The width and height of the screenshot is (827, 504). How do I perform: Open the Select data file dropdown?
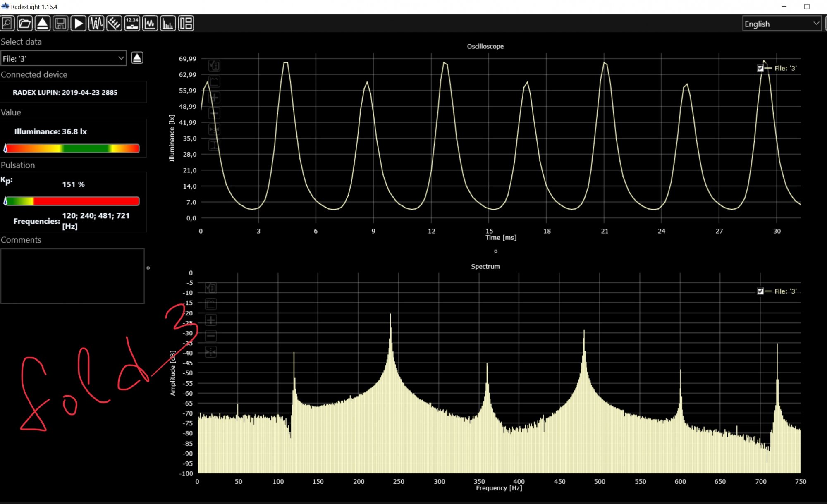63,58
